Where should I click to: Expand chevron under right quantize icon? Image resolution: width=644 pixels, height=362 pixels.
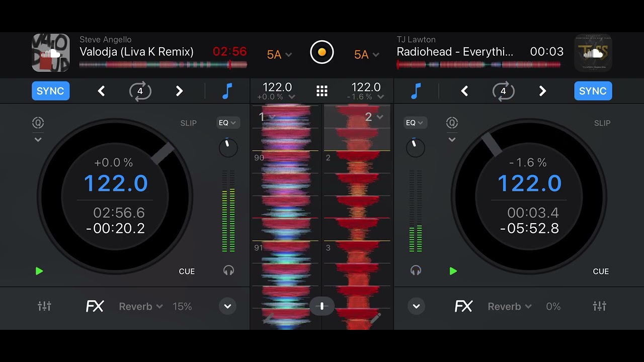coord(452,139)
